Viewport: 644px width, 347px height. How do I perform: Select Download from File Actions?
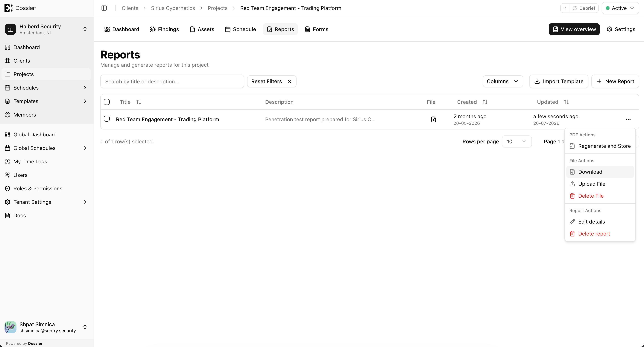point(600,172)
